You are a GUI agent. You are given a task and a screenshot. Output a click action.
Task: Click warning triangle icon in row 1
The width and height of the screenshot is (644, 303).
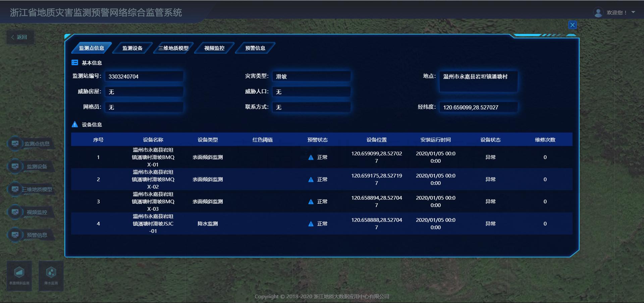point(311,157)
